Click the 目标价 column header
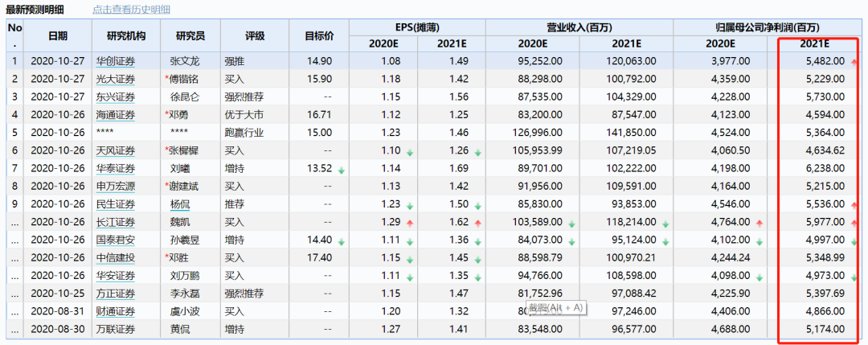Viewport: 868px width, 345px height. pos(319,36)
